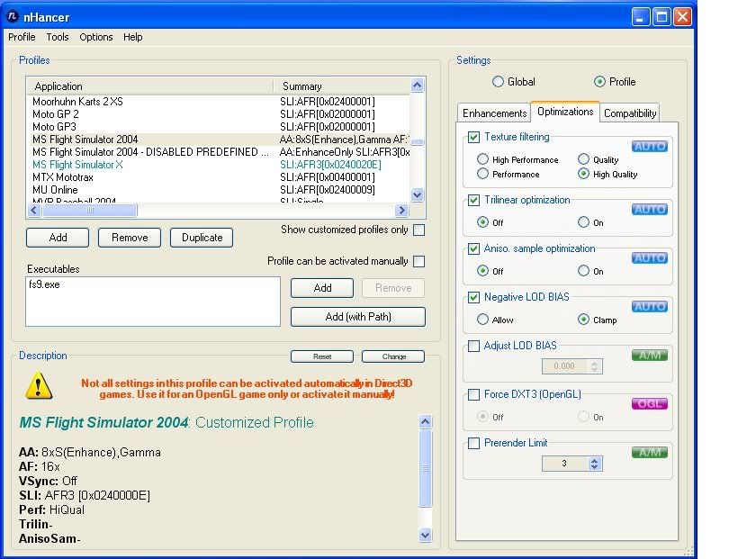This screenshot has height=559, width=756.
Task: Check Show customized profiles only
Action: coord(419,230)
